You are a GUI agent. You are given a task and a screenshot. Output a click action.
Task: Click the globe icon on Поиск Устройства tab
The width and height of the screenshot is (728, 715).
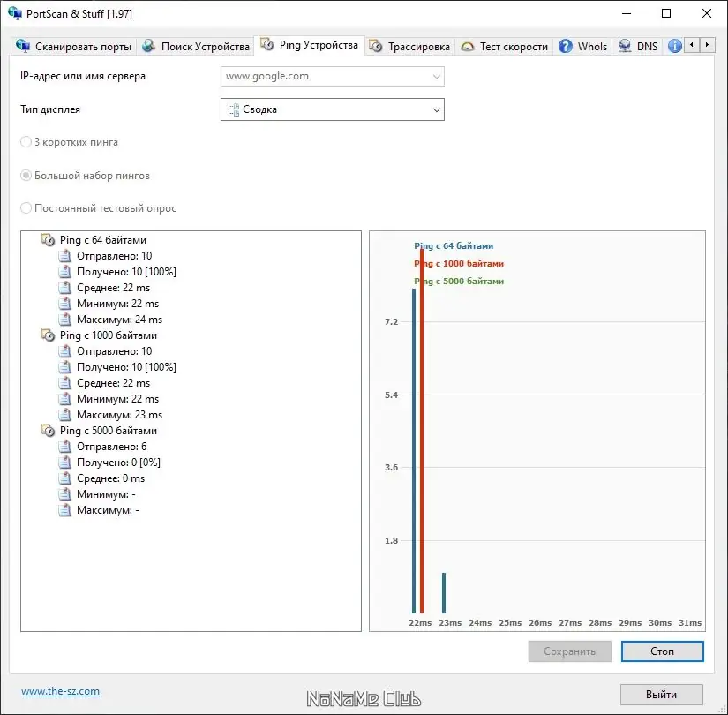coord(148,46)
